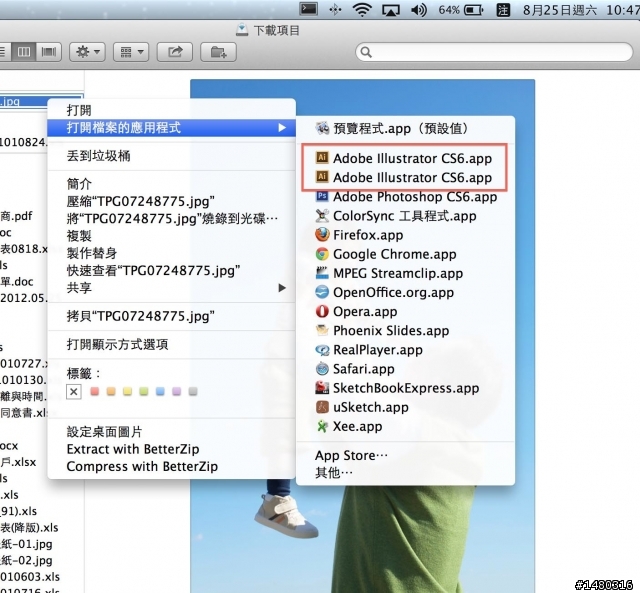
Task: Open the volume menu bar icon
Action: pyautogui.click(x=419, y=9)
